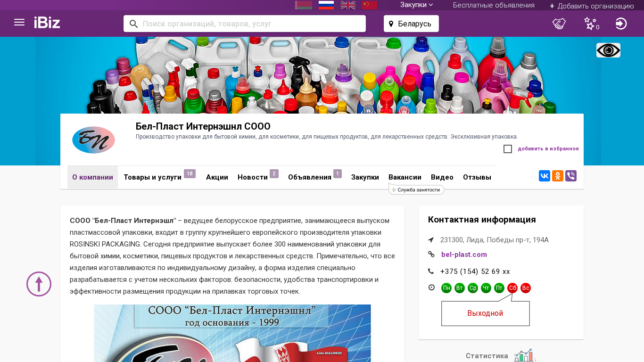Click the address location arrow icon
The width and height of the screenshot is (644, 362).
click(431, 240)
